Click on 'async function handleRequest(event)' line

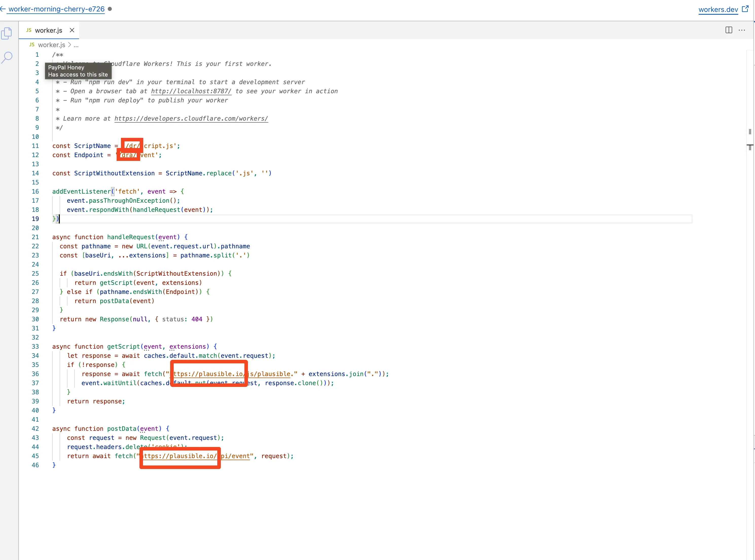tap(120, 237)
